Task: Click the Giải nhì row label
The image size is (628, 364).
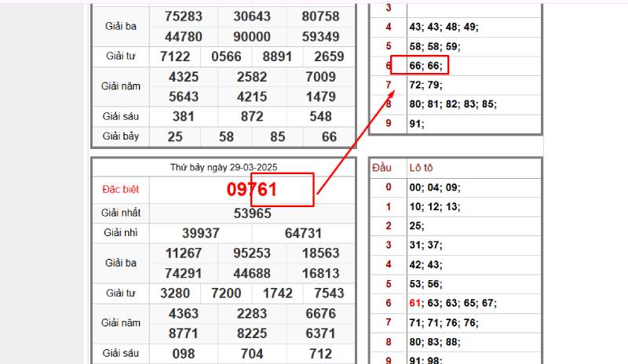Action: 120,233
